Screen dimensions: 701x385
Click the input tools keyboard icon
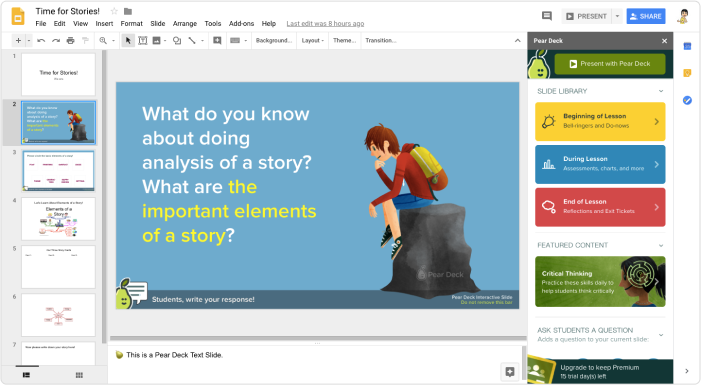[x=235, y=41]
